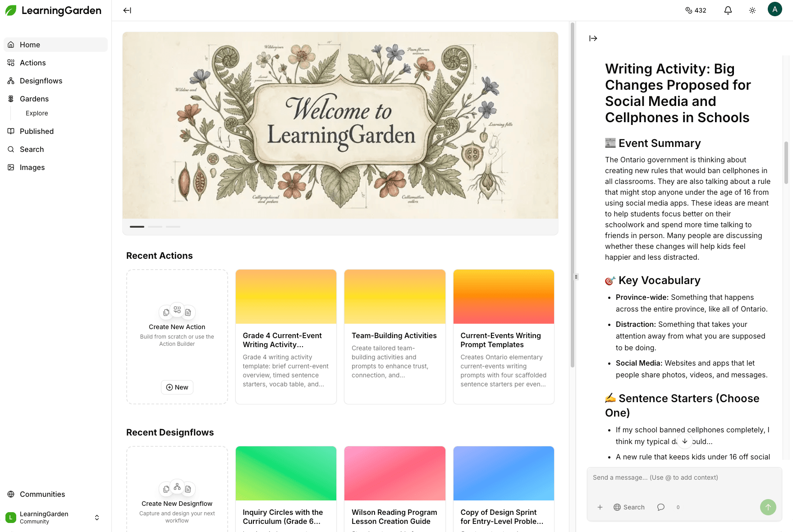Click the Published book icon

[11, 131]
